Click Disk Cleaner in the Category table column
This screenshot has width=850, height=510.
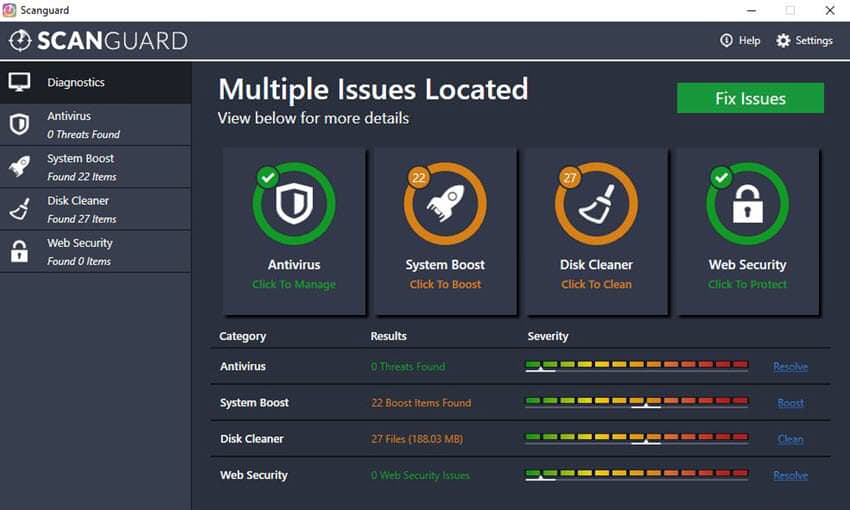[252, 438]
